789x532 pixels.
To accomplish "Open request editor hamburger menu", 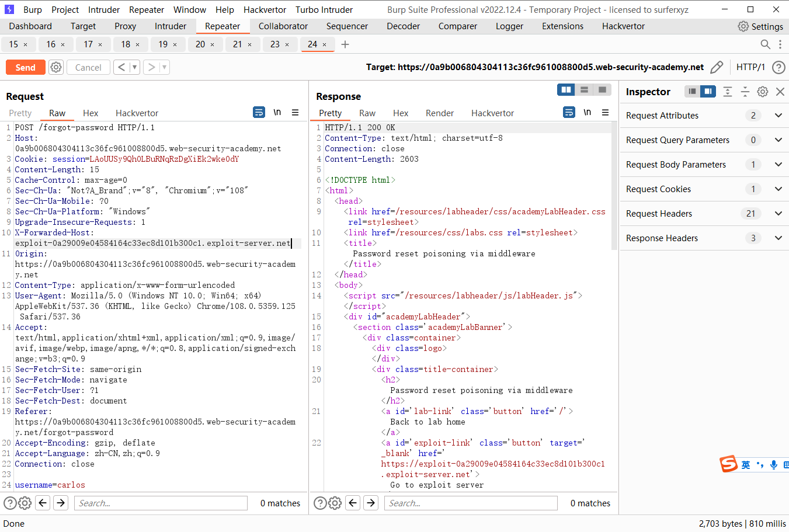I will click(296, 112).
